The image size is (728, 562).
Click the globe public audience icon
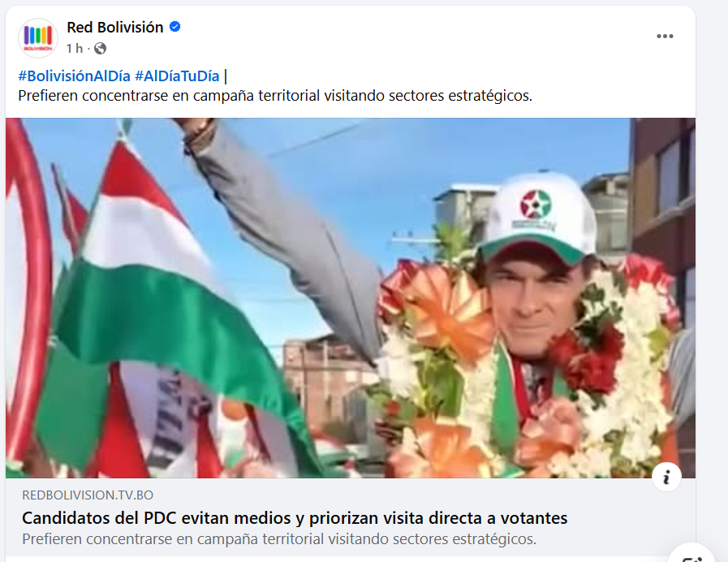101,48
